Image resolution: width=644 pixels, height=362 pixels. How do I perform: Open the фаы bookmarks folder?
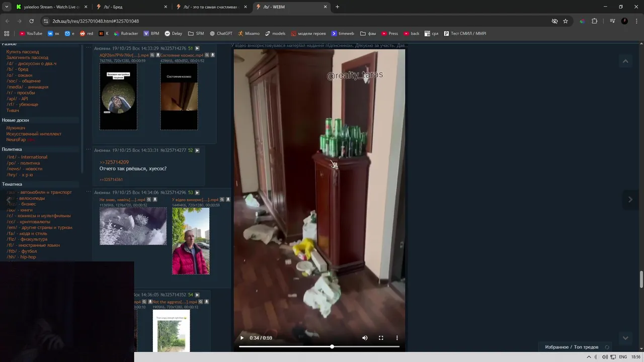coord(368,34)
